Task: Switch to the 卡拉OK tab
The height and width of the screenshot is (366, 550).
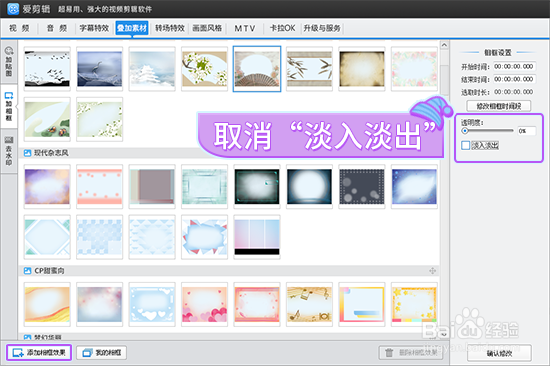Action: pos(282,28)
